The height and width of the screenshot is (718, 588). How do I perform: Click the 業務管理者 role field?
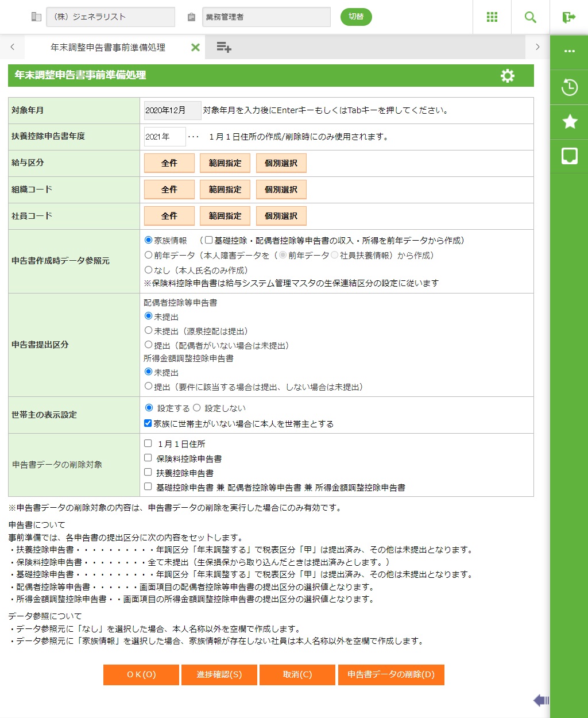[266, 17]
